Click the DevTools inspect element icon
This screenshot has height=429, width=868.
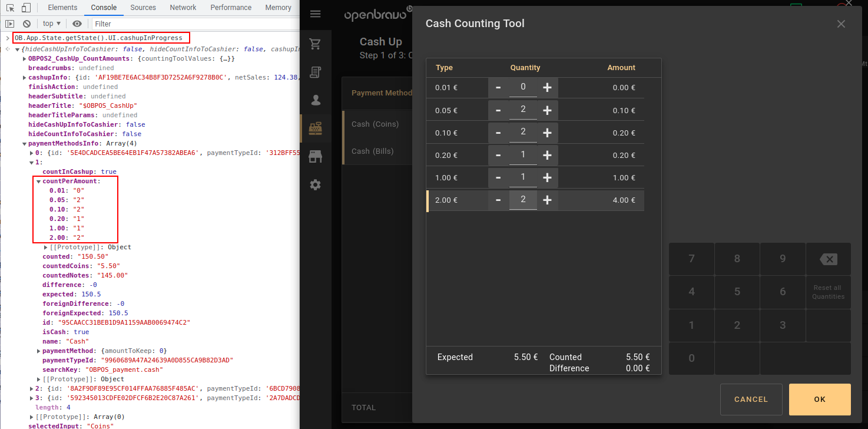[10, 8]
